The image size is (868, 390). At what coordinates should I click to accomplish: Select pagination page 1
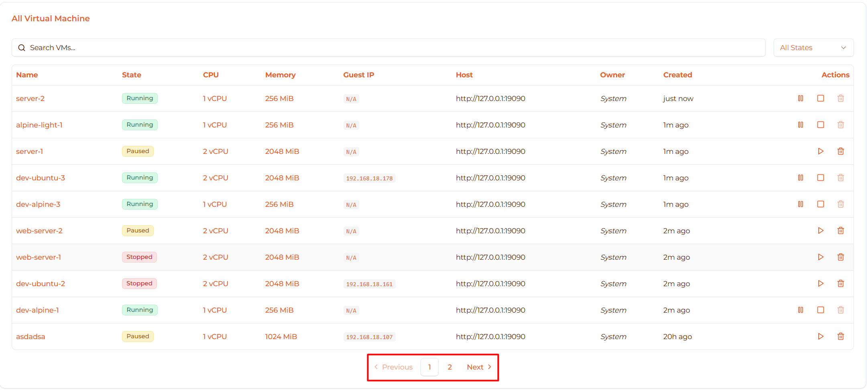[x=429, y=367]
